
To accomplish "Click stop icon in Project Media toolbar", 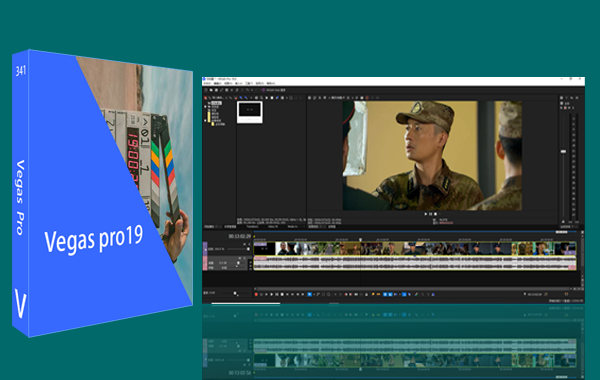I will (x=272, y=98).
